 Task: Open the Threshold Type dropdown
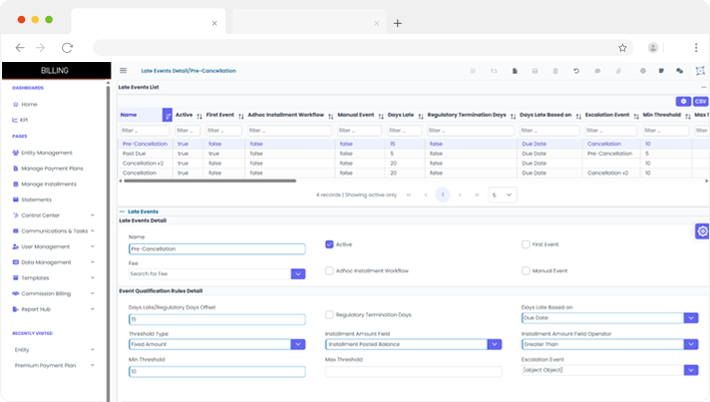point(298,345)
